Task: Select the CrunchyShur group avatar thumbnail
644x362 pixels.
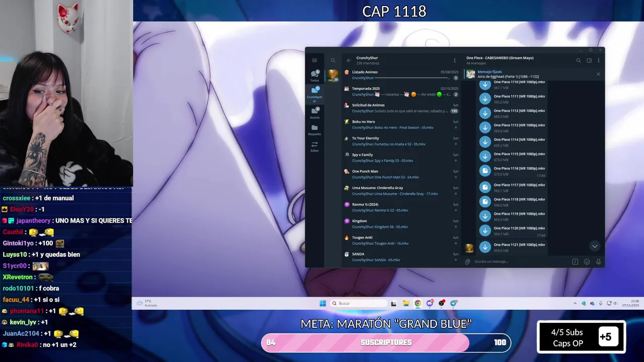Action: pos(333,75)
